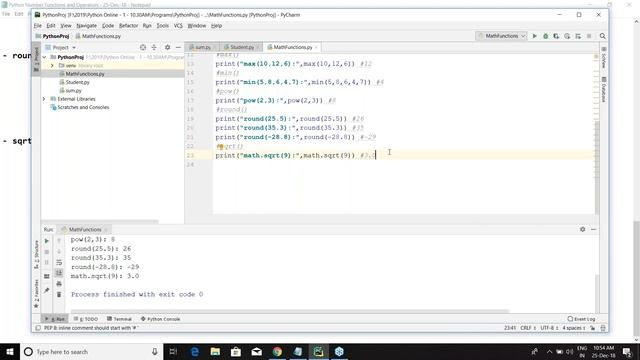Click the concurrency diagram run icon
640x360 pixels.
pos(578,36)
